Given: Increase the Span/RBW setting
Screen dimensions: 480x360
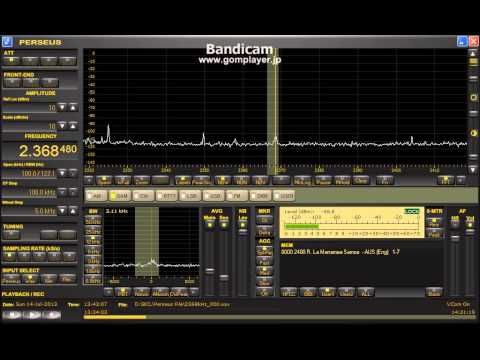Looking at the screenshot, I should [x=73, y=173].
